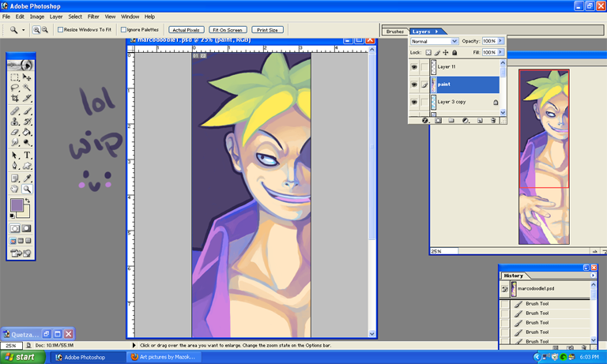
Task: Click the Fit On Screen button
Action: (x=228, y=30)
